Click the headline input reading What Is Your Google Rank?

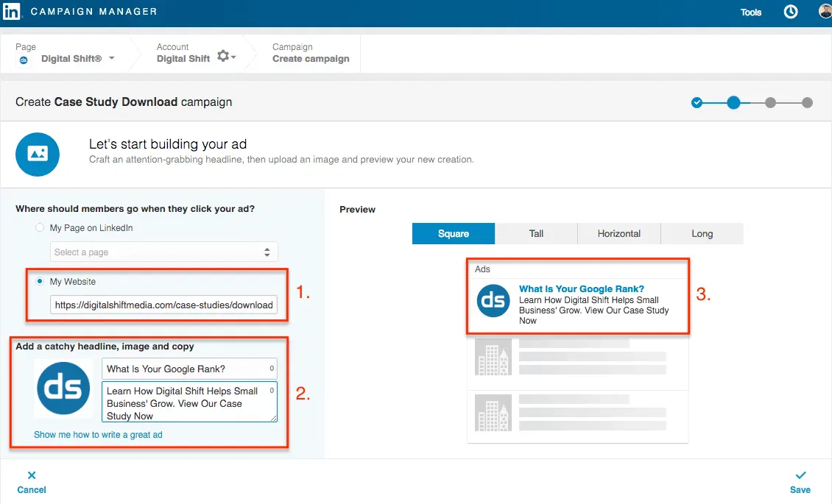[188, 369]
